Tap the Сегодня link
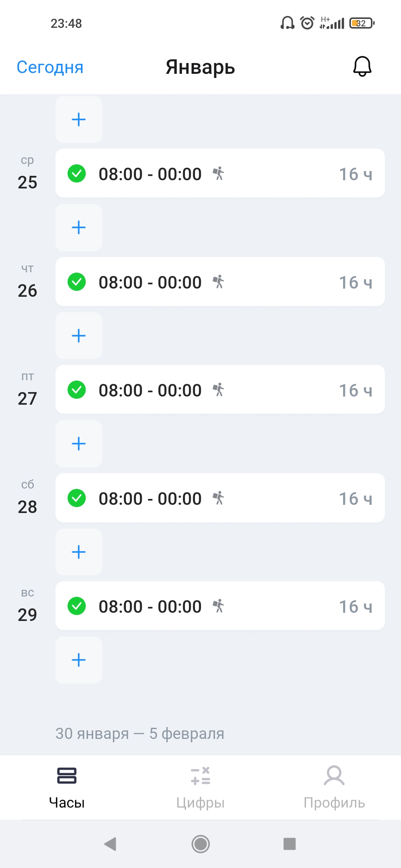This screenshot has width=401, height=868. coord(50,67)
